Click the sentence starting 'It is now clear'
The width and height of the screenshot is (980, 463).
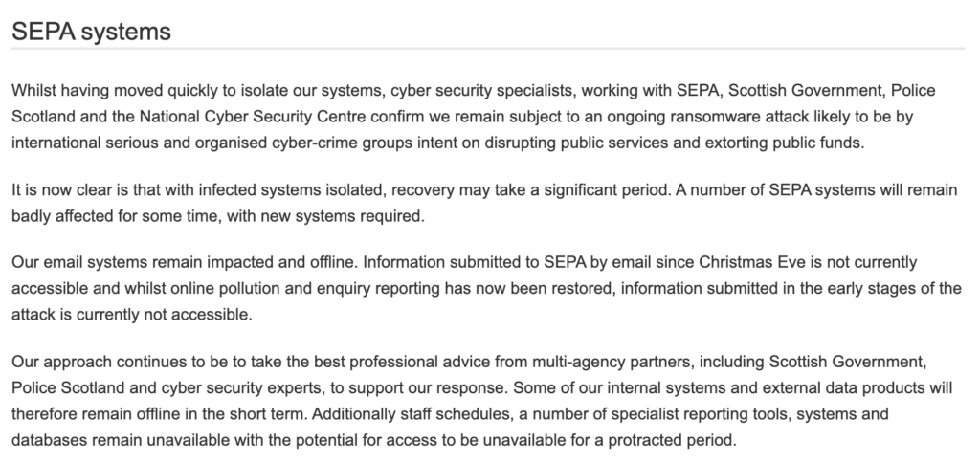(343, 190)
